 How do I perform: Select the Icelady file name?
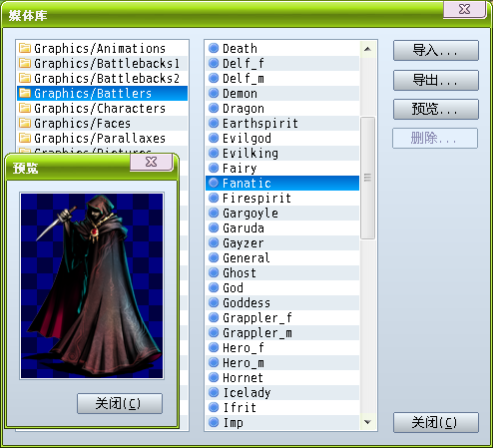tap(246, 393)
